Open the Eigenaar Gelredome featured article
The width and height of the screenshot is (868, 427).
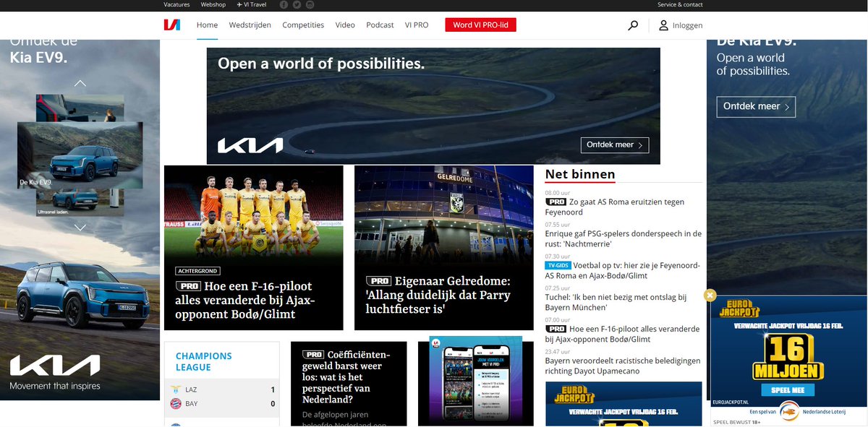click(x=444, y=248)
